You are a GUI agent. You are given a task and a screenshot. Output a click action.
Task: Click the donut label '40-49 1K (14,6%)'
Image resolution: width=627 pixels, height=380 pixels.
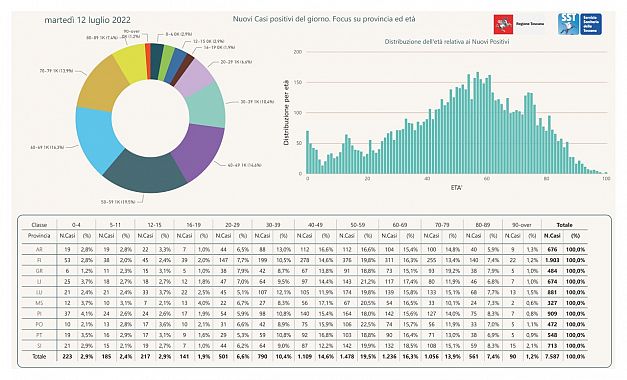(x=244, y=165)
